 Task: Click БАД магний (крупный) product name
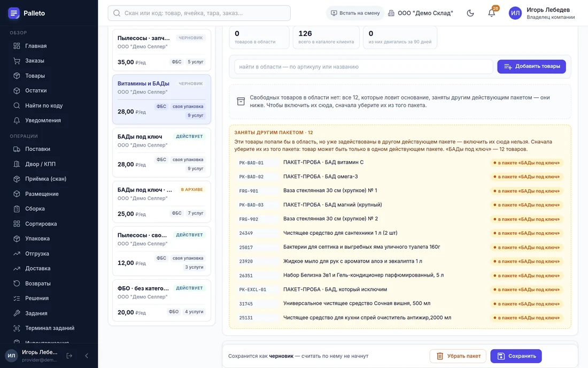click(332, 205)
